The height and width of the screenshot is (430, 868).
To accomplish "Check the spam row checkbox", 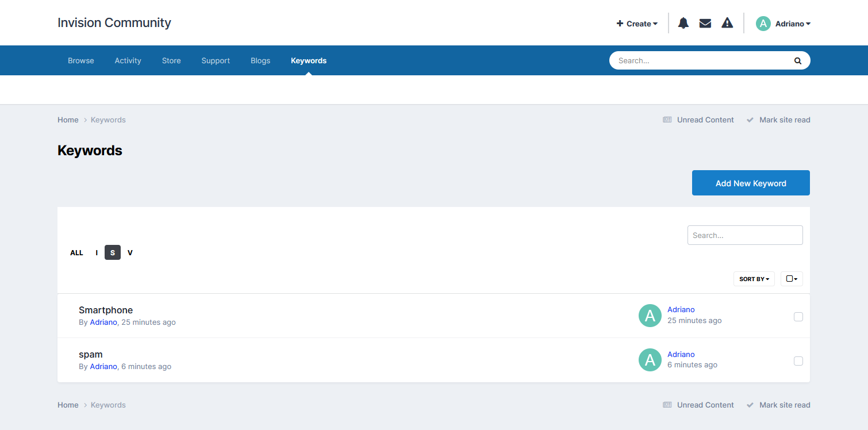I will [798, 361].
